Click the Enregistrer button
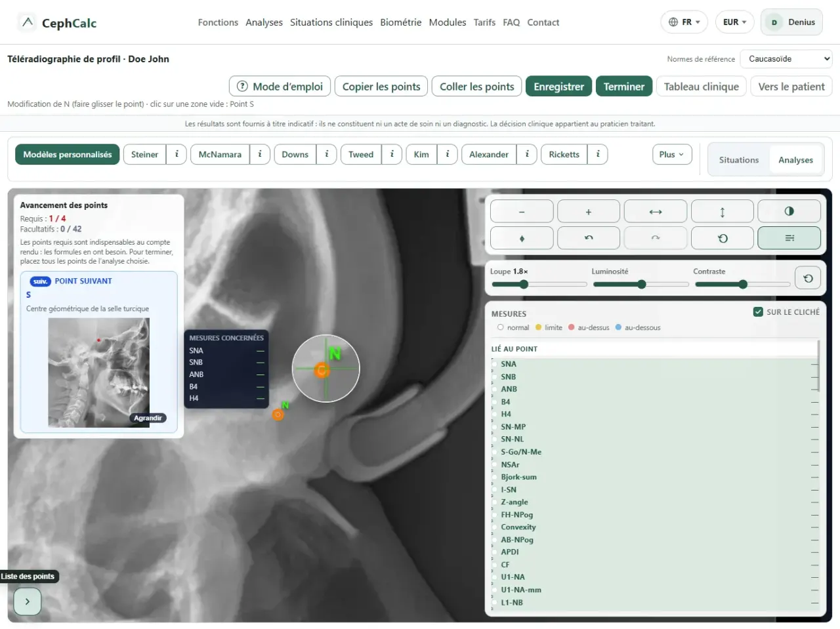840x629 pixels. pos(558,87)
